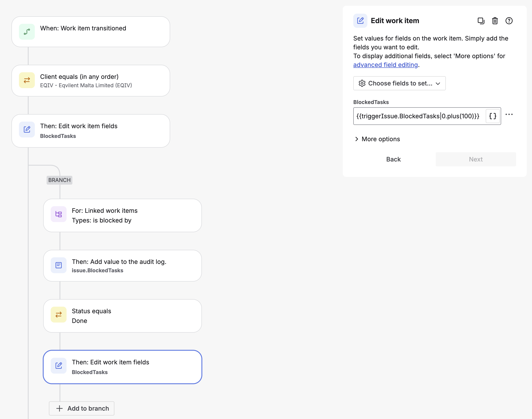
Task: Select the highlighted branch Edit work item fields card
Action: tap(123, 367)
